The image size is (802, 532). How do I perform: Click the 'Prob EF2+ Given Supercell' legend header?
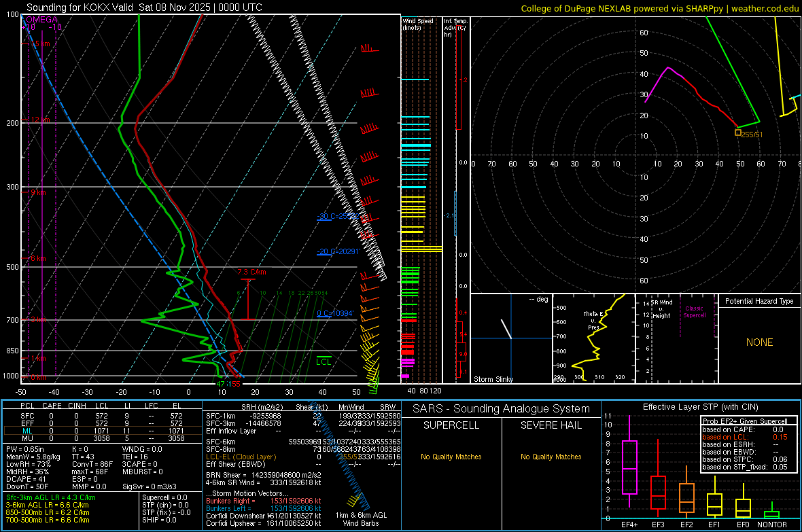pyautogui.click(x=745, y=421)
